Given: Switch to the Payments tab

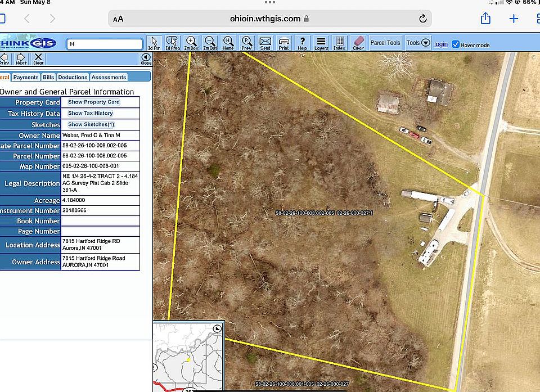Looking at the screenshot, I should click(26, 77).
